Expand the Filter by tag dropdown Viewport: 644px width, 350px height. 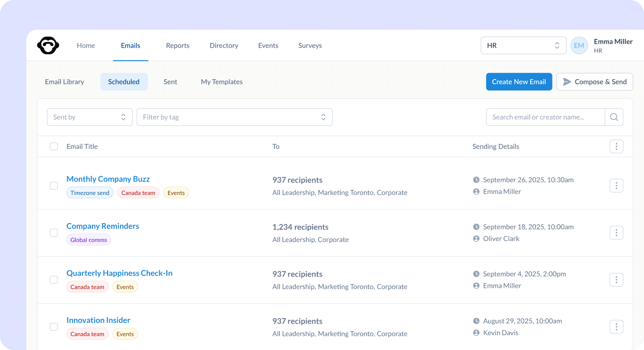pos(234,117)
